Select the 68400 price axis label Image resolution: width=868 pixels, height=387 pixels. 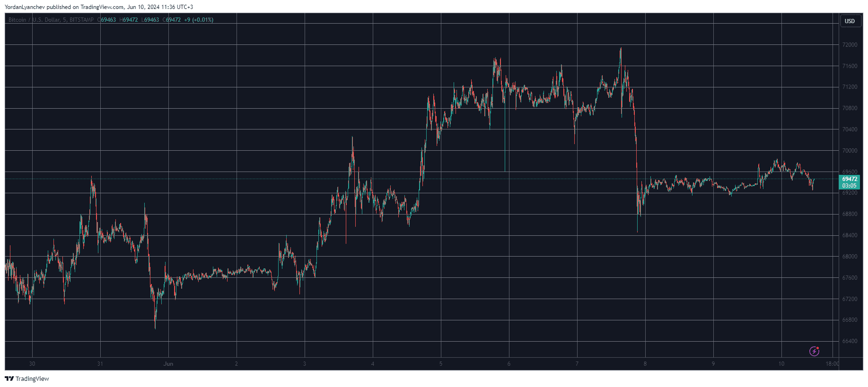click(850, 235)
